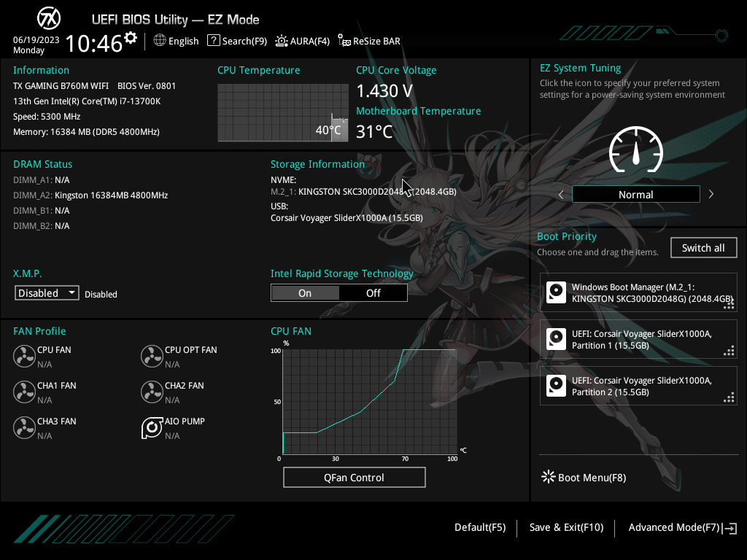747x560 pixels.
Task: Click the left arrow beside Normal tuning
Action: (x=561, y=195)
